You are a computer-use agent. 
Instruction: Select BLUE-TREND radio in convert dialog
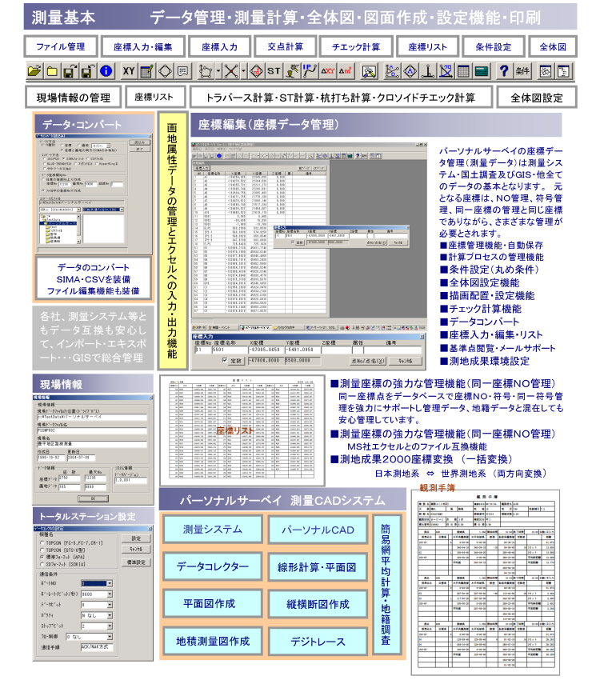pyautogui.click(x=44, y=164)
